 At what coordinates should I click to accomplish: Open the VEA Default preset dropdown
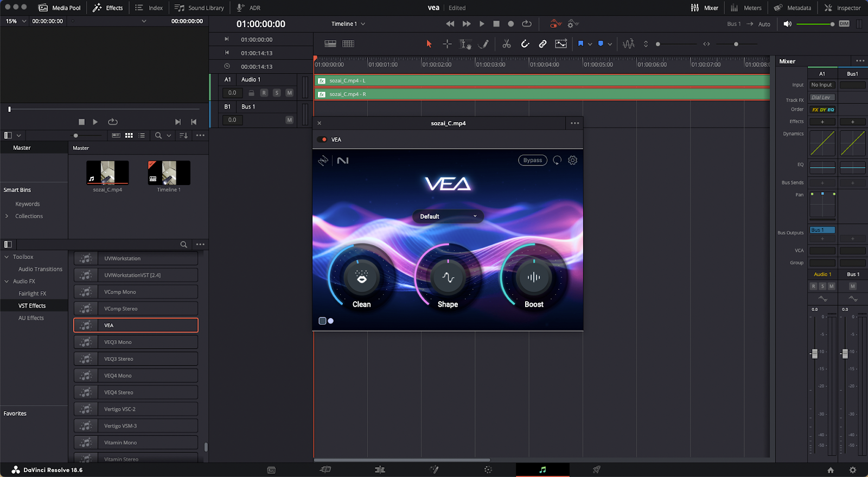tap(448, 217)
